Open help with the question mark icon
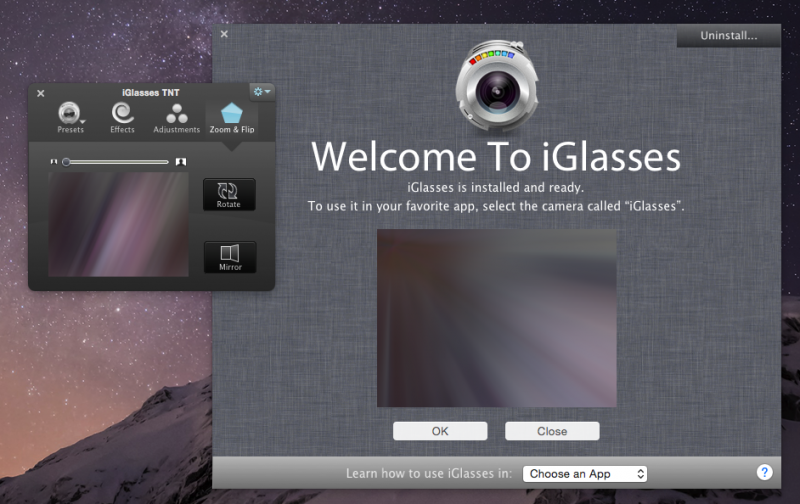Viewport: 800px width, 504px height. click(x=765, y=472)
